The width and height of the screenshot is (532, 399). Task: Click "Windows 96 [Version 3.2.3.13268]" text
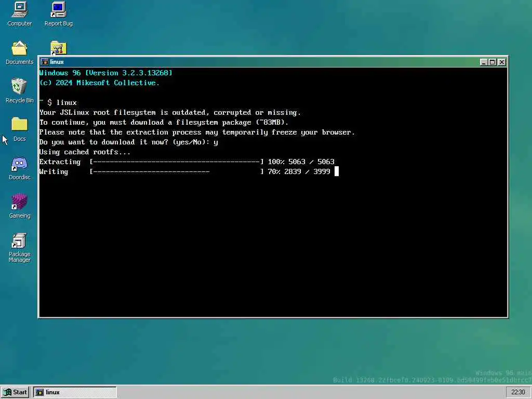(106, 73)
